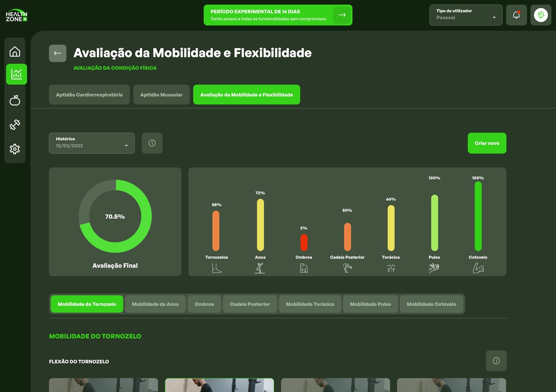
Task: Click the yellow Torácica 66% bar
Action: [x=391, y=228]
